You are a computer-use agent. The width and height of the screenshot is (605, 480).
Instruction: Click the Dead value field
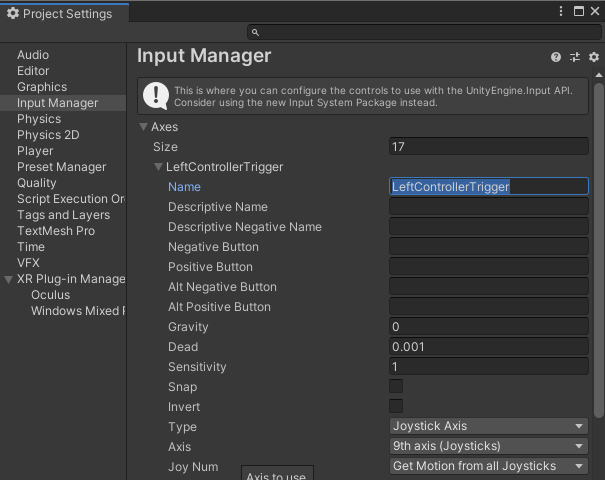tap(488, 347)
